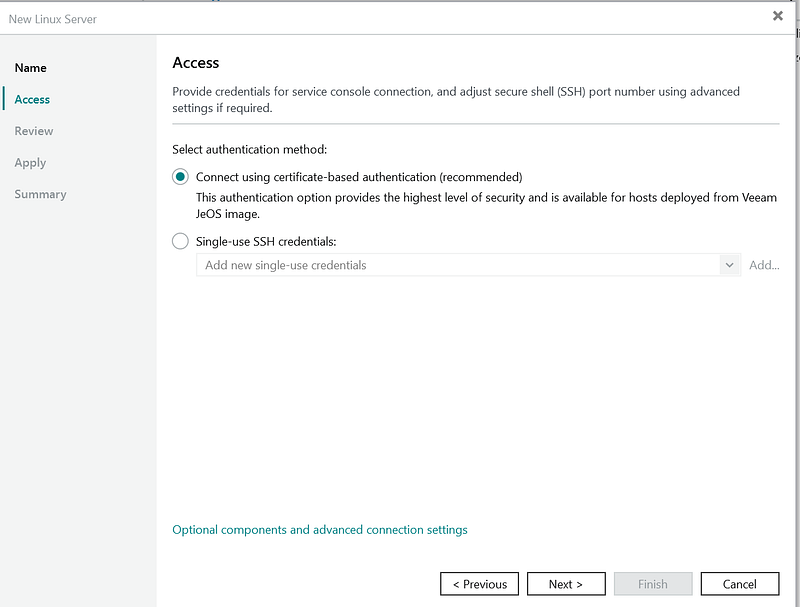This screenshot has width=800, height=607.
Task: Click the 'Connect using certificate-based authentication' label
Action: click(359, 177)
